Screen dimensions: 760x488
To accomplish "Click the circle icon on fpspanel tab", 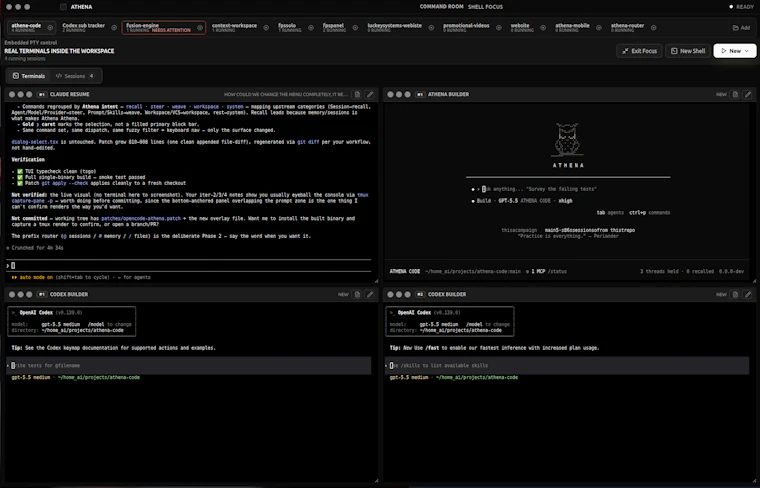I will click(355, 28).
